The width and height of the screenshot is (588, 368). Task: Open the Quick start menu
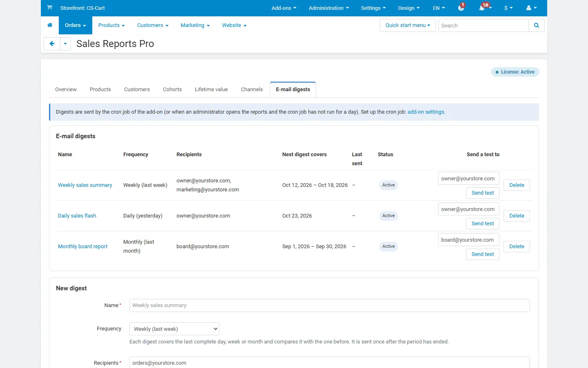(x=408, y=25)
